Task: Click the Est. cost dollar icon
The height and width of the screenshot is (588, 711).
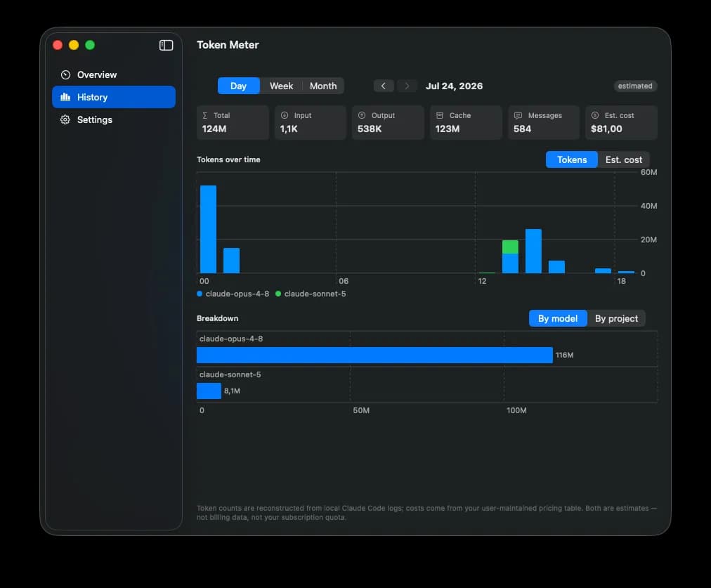Action: (595, 116)
